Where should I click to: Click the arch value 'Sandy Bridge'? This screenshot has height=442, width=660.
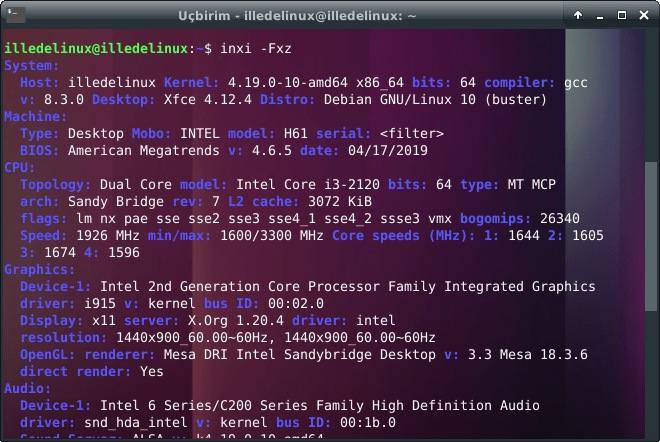116,202
